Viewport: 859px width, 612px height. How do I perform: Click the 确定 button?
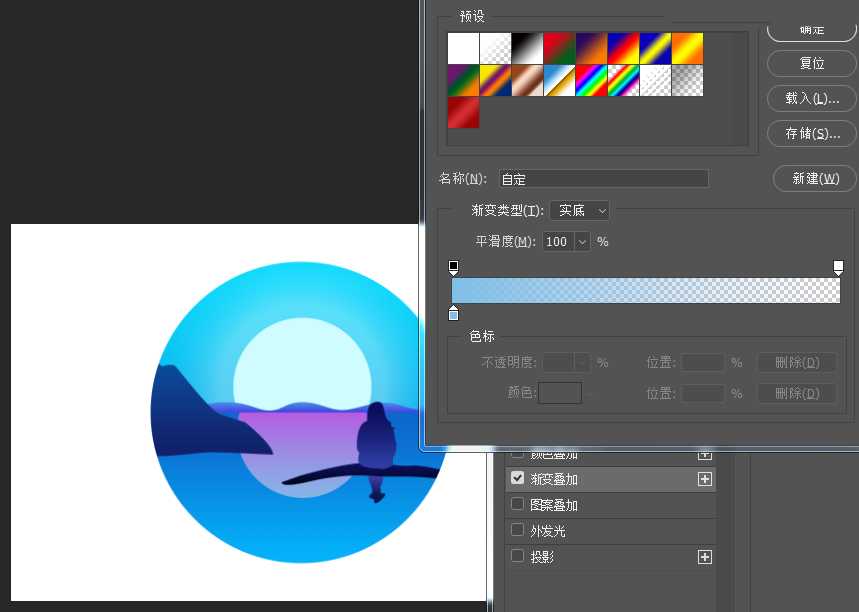click(810, 29)
